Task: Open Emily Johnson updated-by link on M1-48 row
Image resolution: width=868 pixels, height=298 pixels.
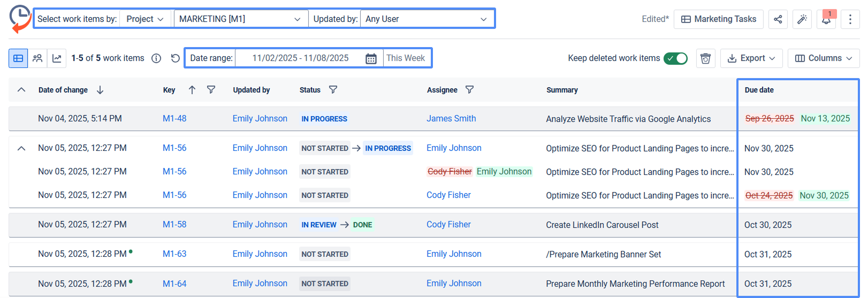Action: coord(260,119)
